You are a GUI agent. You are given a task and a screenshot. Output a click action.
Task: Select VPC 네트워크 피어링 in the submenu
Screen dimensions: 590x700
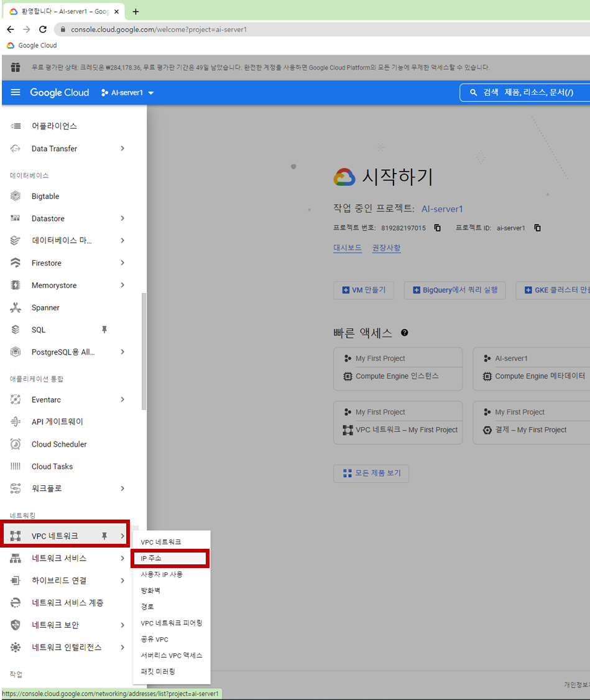tap(171, 623)
